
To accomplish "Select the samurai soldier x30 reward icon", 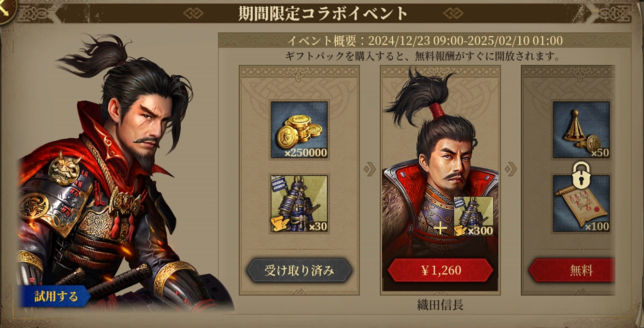I will point(299,204).
